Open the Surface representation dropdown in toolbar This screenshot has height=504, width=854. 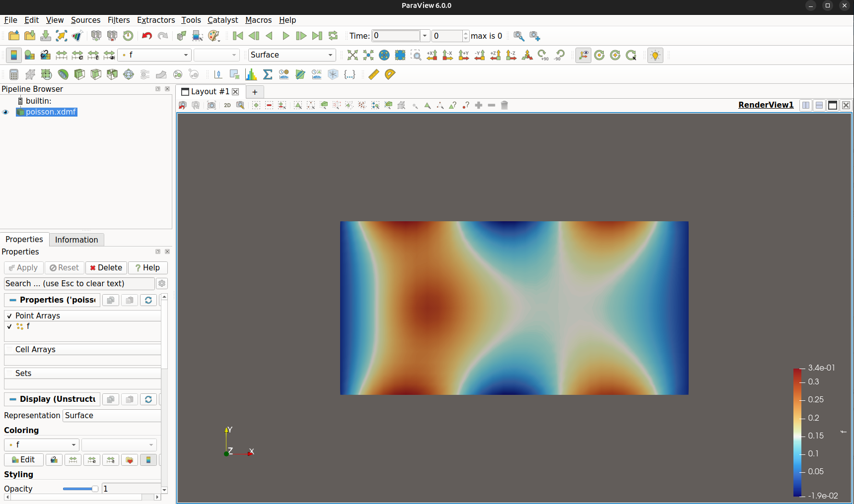click(292, 55)
